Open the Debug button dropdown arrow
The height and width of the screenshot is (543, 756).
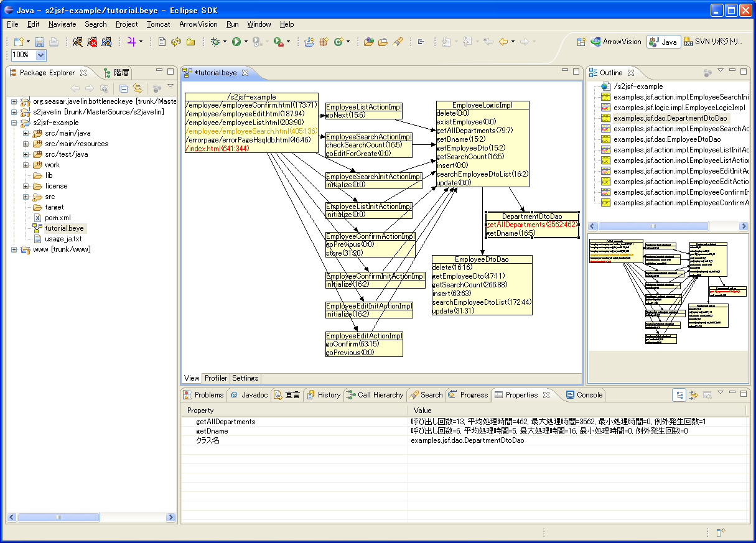point(225,42)
